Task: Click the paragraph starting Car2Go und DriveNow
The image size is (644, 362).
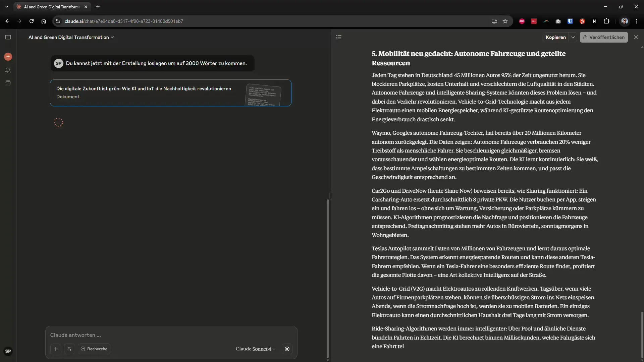Action: click(484, 213)
